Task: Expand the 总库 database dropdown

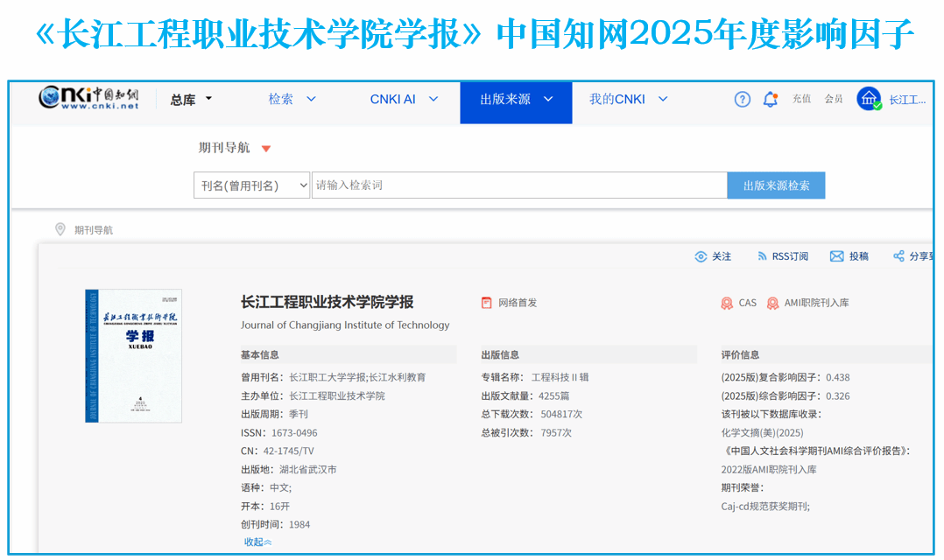Action: (191, 100)
